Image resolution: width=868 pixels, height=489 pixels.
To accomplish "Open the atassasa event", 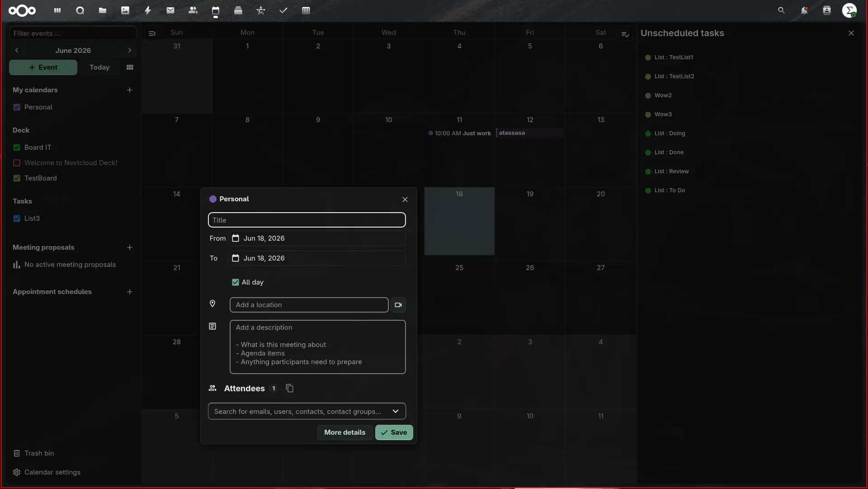I will click(x=530, y=133).
